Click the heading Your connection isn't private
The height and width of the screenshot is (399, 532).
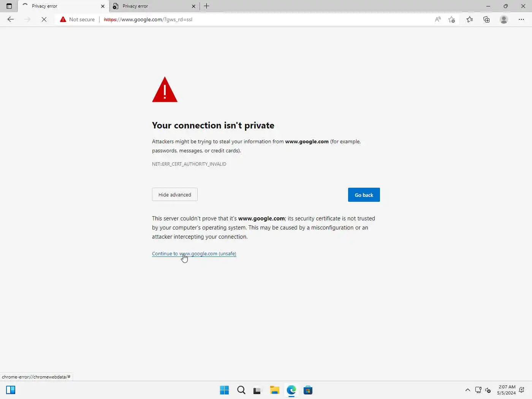213,125
